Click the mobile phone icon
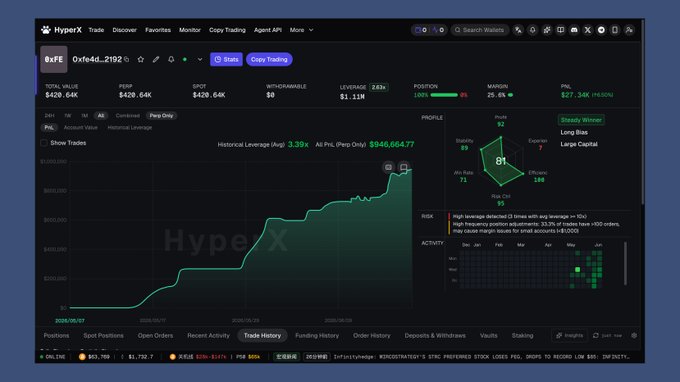 coord(615,30)
